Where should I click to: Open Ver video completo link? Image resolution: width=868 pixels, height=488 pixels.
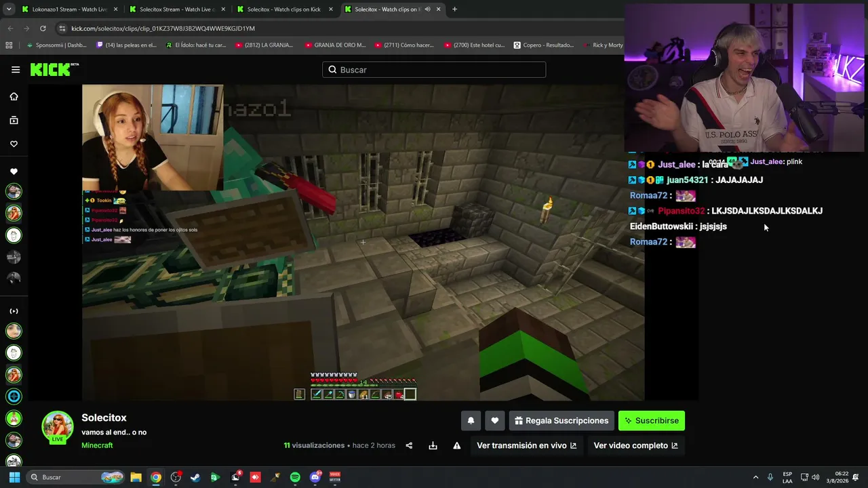point(635,445)
